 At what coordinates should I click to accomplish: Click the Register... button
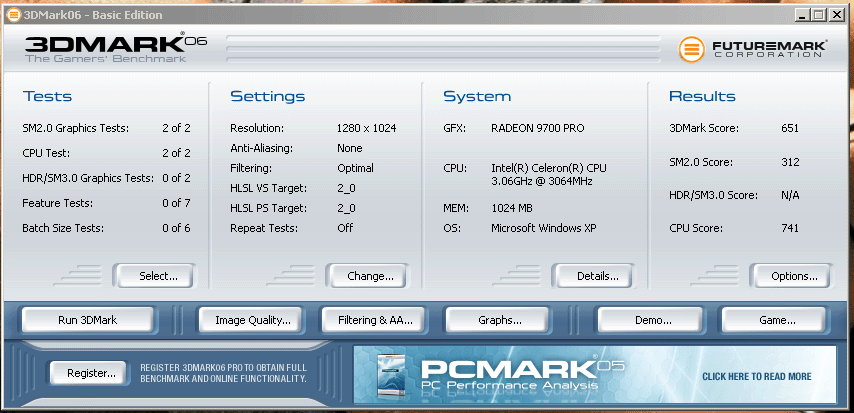point(88,373)
